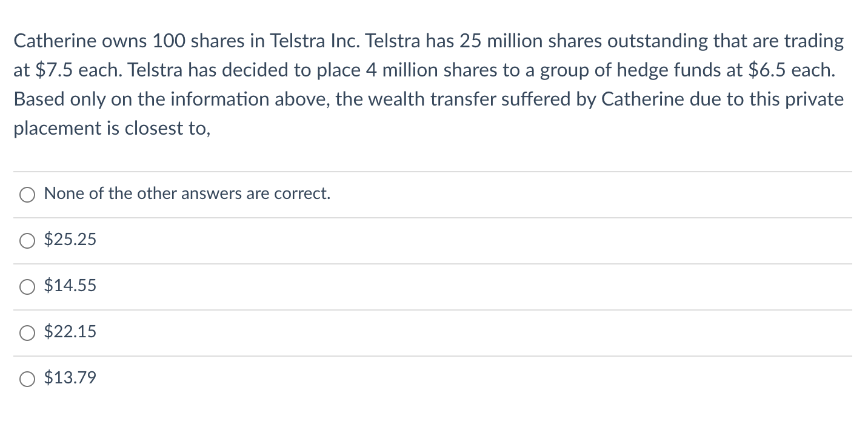This screenshot has width=868, height=421.
Task: Click the "$7.5" trading price text
Action: point(55,70)
